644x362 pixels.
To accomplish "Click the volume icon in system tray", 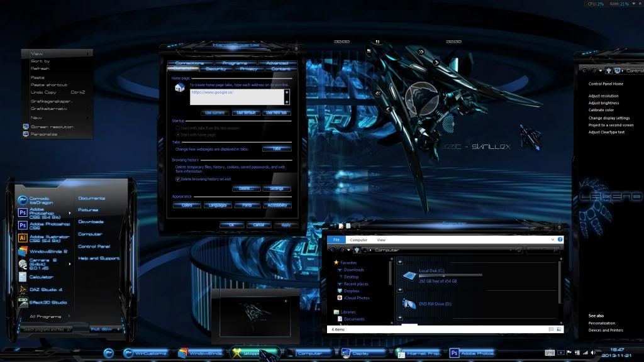I will [x=593, y=353].
